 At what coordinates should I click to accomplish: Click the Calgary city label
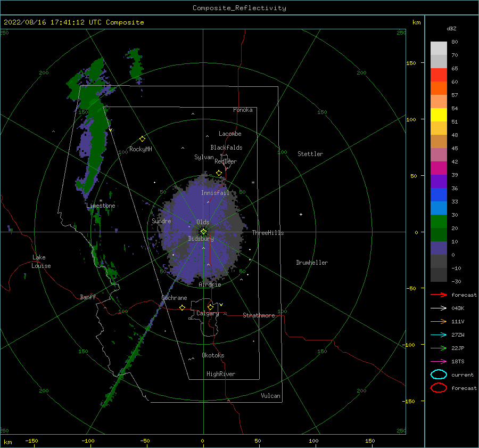[x=208, y=313]
